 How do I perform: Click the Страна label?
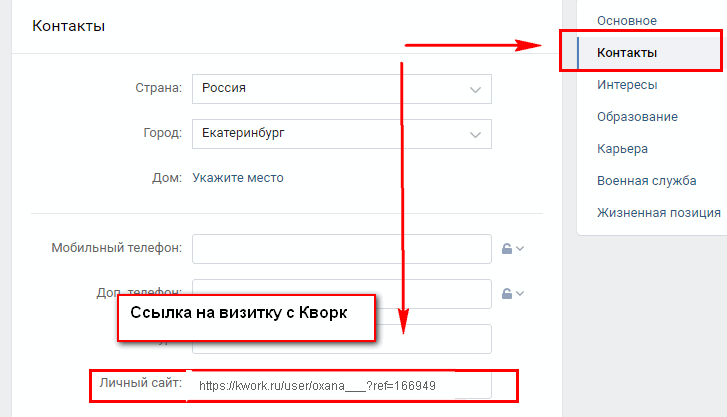[x=158, y=88]
